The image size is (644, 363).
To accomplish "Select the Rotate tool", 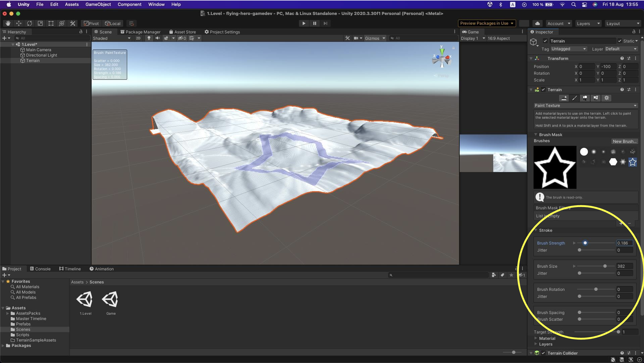I will [x=30, y=23].
